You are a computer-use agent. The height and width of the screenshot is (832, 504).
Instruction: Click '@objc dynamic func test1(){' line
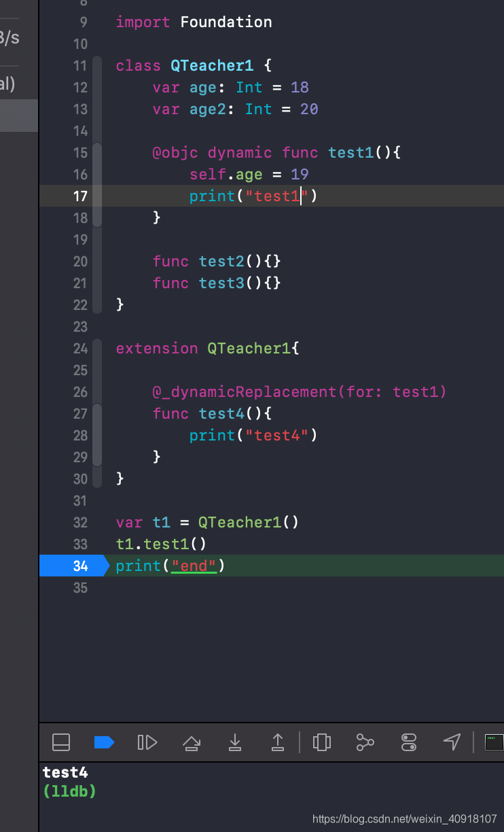pyautogui.click(x=276, y=152)
